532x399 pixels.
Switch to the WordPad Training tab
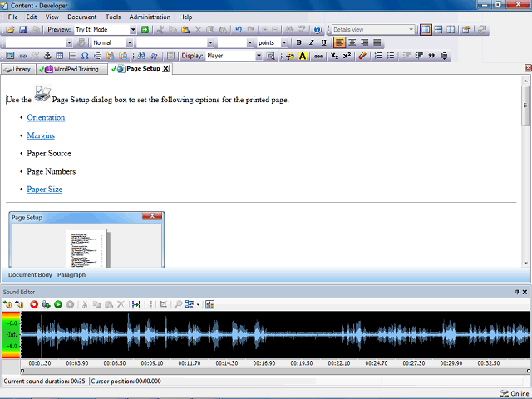[x=71, y=69]
